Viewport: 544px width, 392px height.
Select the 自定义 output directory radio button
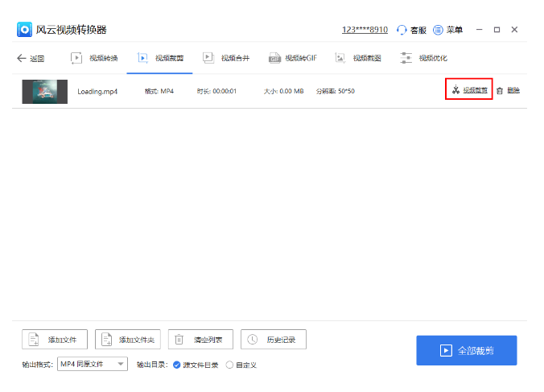229,365
